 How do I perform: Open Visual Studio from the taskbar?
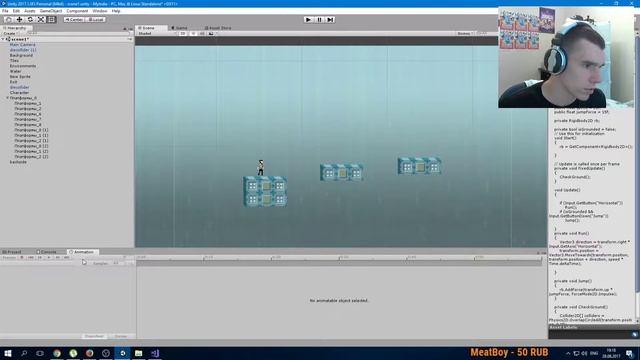tap(155, 353)
